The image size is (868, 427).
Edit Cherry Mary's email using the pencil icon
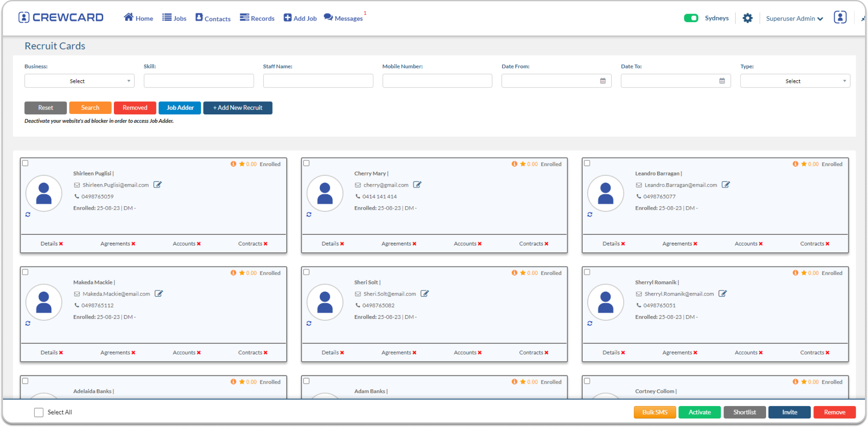coord(418,184)
